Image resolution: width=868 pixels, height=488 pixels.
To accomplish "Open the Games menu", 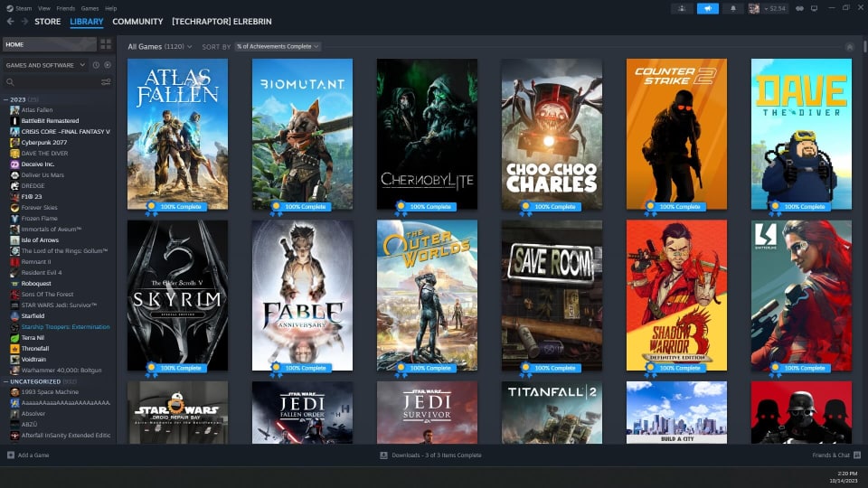I will pos(90,8).
